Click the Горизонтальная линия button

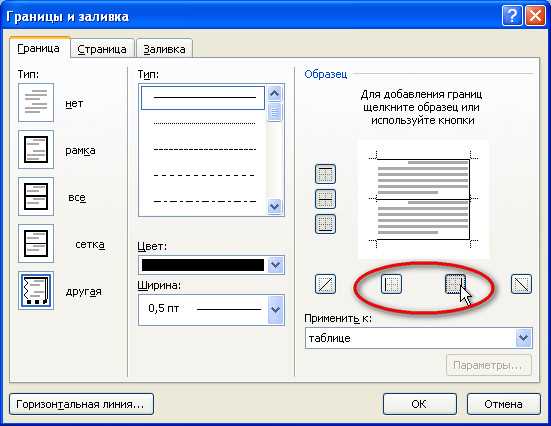click(x=82, y=404)
